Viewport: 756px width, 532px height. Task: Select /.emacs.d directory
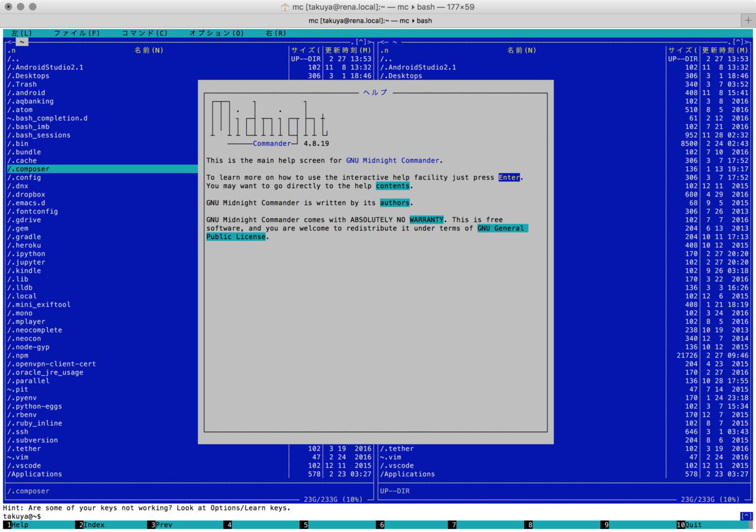[26, 203]
